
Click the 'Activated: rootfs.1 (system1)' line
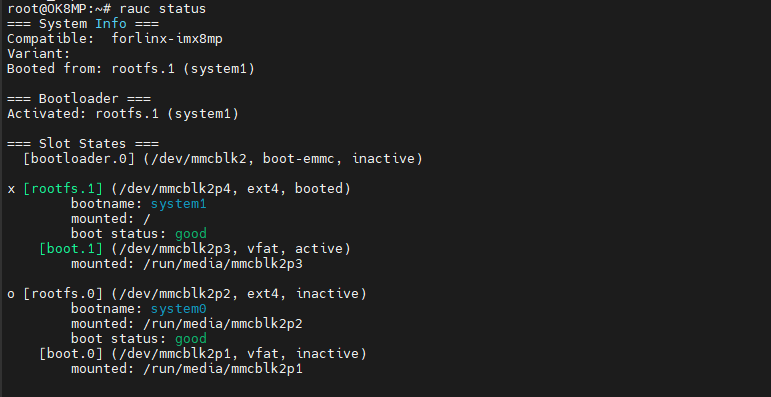[x=123, y=114]
